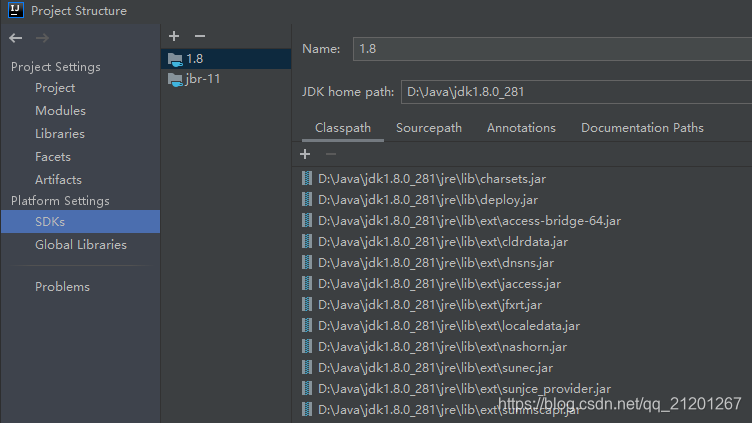752x423 pixels.
Task: Click jar icon beside jaccess.jar
Action: [307, 283]
